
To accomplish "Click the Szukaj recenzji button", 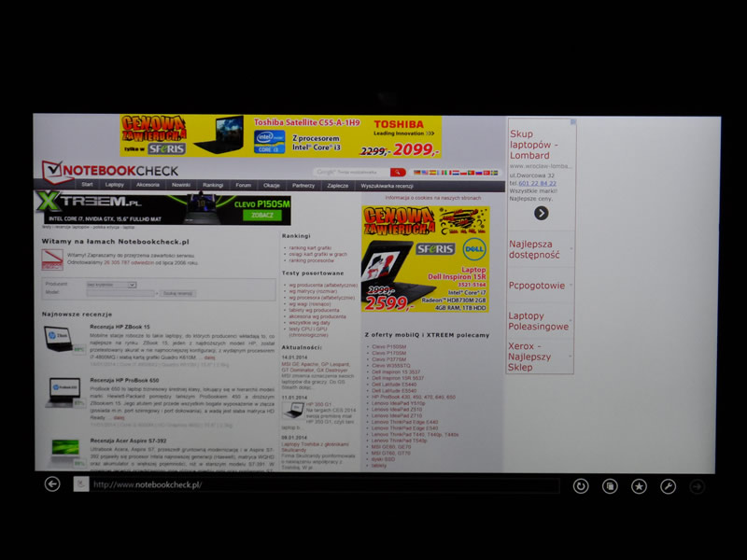I will 177,293.
